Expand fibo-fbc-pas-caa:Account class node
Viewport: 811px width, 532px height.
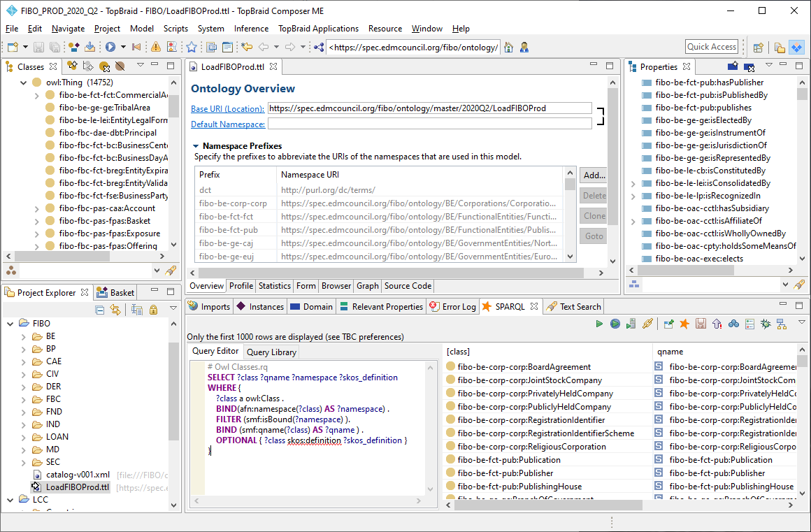[x=37, y=208]
